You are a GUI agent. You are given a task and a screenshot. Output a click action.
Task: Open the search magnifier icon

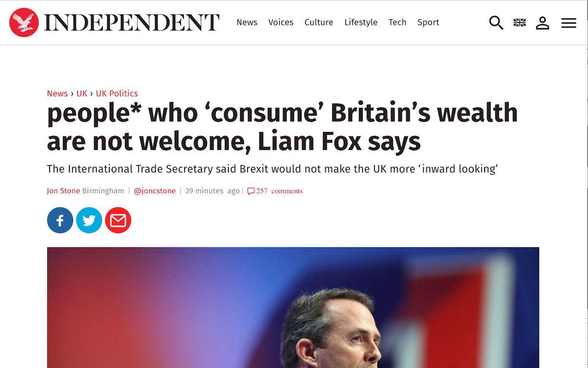(x=496, y=23)
